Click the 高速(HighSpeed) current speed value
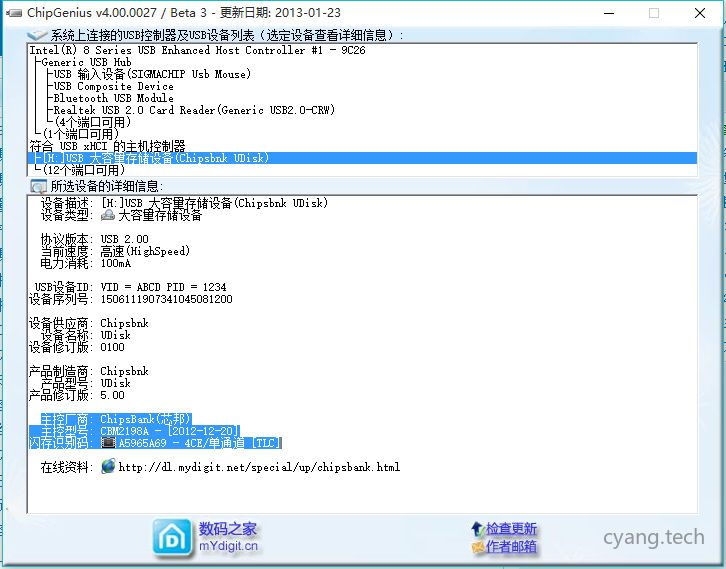Image resolution: width=726 pixels, height=569 pixels. coord(145,251)
